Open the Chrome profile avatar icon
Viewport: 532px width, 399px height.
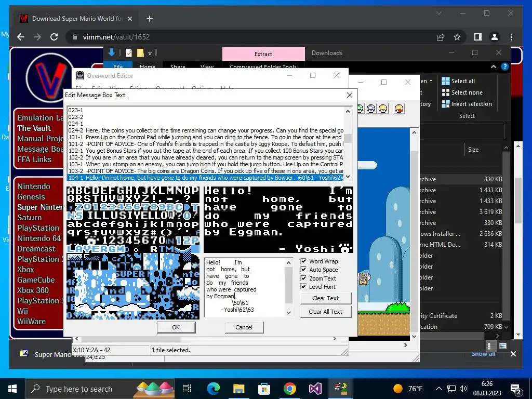point(495,37)
